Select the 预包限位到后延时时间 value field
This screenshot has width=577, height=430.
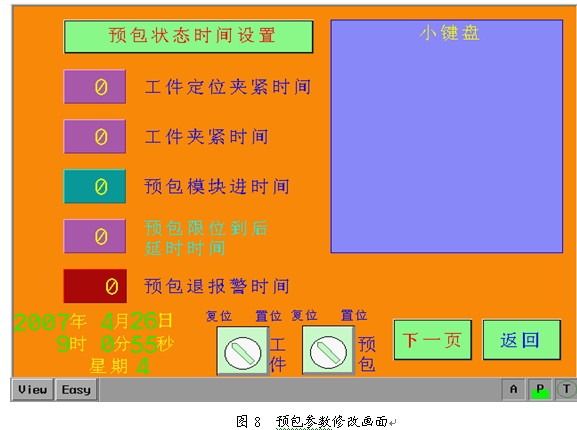[x=95, y=236]
